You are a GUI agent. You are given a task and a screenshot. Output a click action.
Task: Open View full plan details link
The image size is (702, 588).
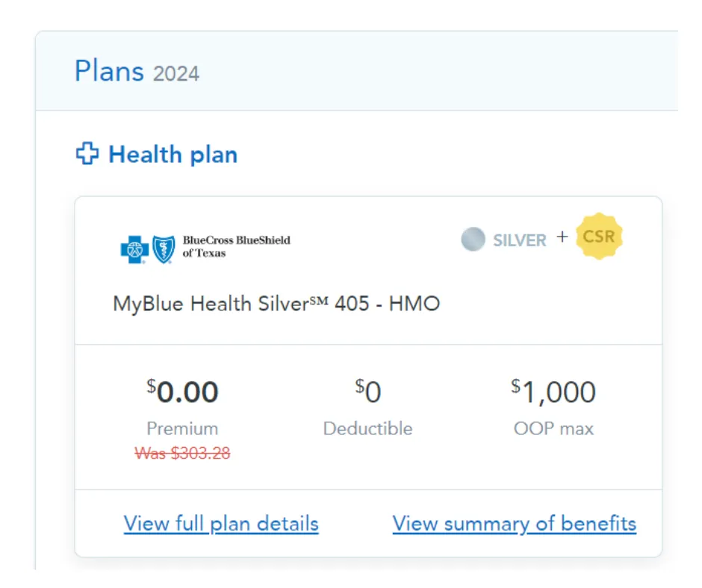coord(221,524)
